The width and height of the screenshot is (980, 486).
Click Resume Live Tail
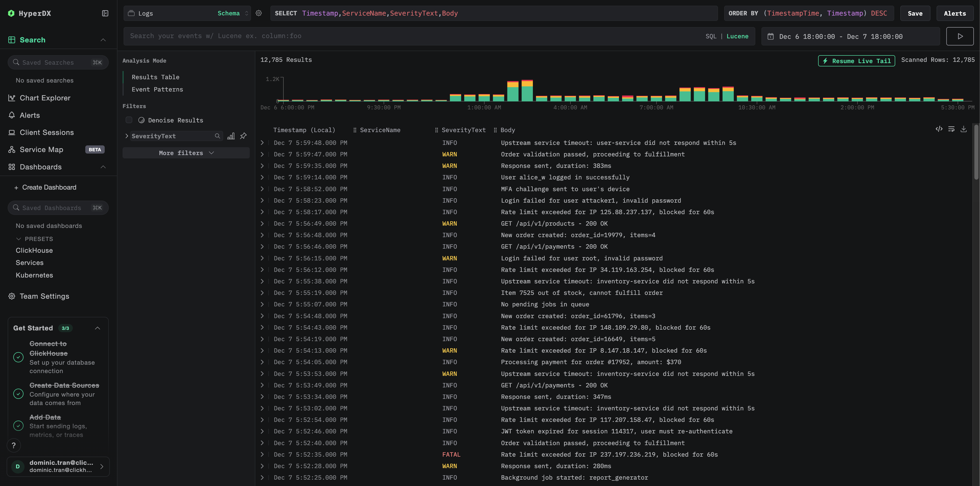click(x=856, y=61)
